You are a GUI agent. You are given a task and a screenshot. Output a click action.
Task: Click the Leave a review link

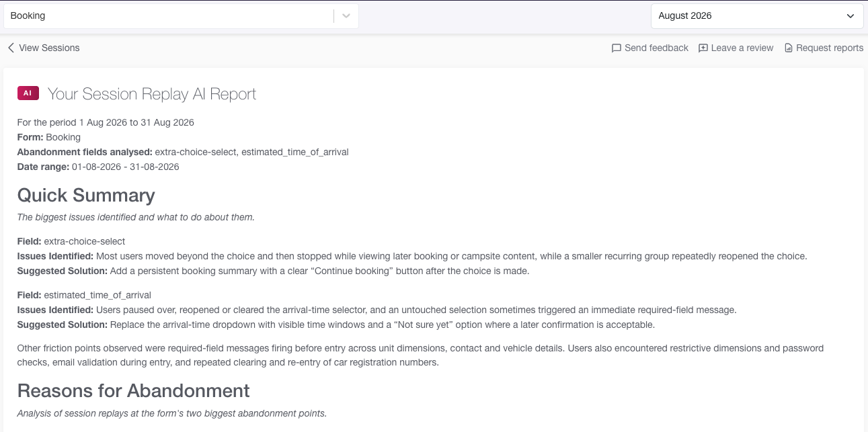(x=736, y=48)
